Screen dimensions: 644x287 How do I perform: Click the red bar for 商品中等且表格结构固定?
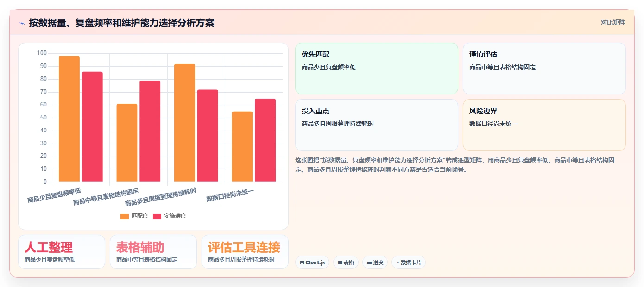point(150,131)
